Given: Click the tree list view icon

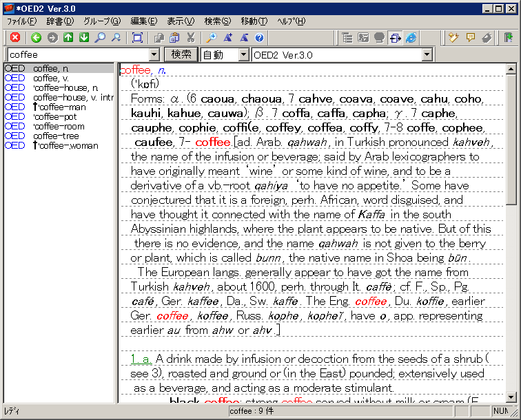Looking at the screenshot, I should point(347,37).
